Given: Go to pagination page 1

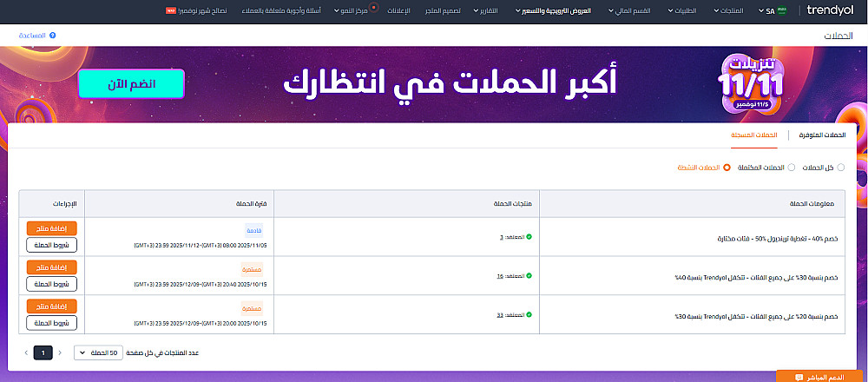Looking at the screenshot, I should 43,352.
